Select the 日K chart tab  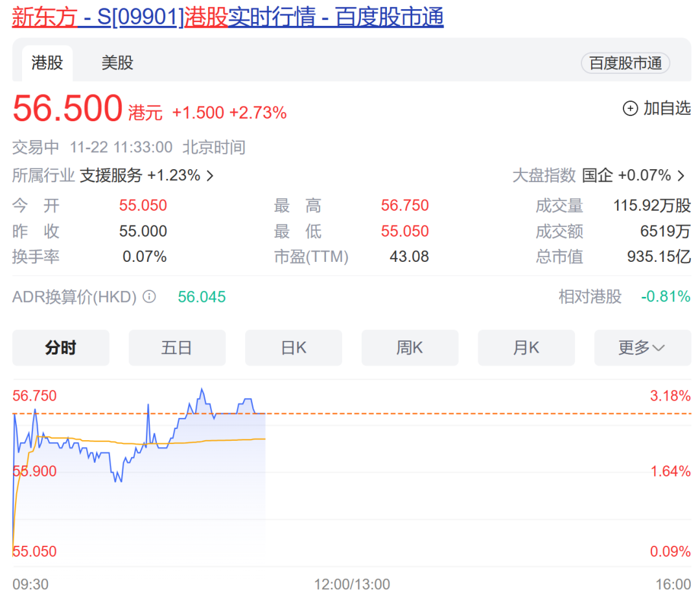pos(294,348)
